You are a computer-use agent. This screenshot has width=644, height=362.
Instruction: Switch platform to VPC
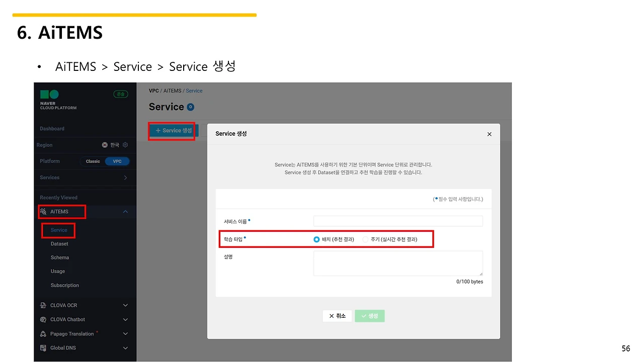(x=117, y=161)
